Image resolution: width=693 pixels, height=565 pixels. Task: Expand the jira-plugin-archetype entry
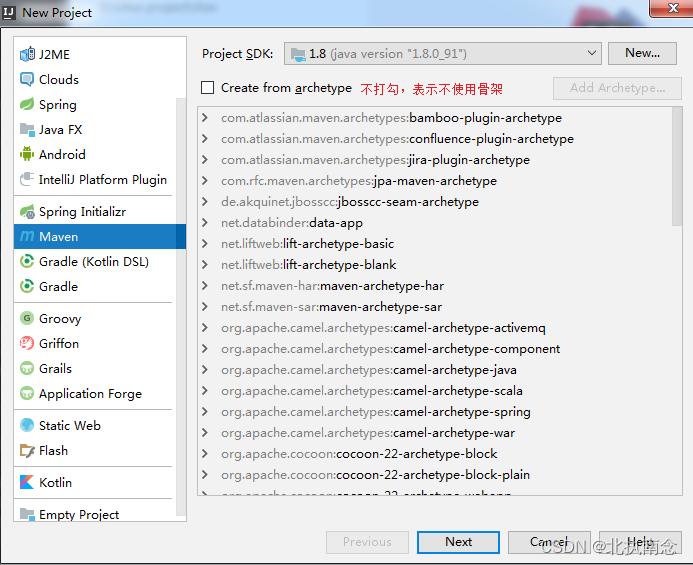pyautogui.click(x=205, y=160)
